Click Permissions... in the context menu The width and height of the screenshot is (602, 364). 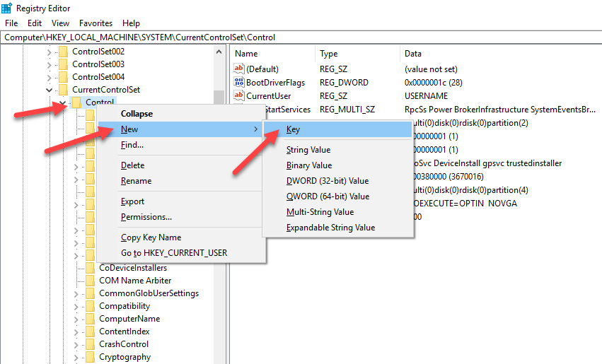[x=146, y=217]
